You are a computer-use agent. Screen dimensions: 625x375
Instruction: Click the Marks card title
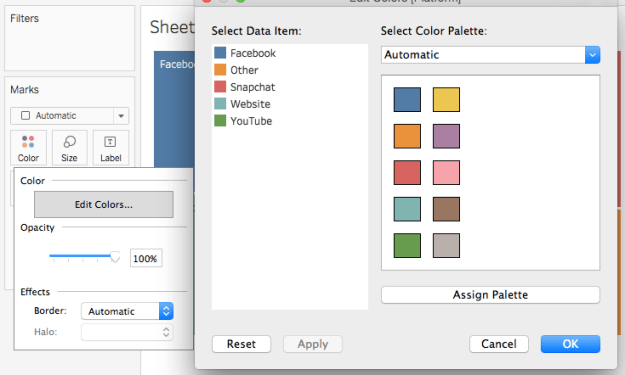(24, 90)
